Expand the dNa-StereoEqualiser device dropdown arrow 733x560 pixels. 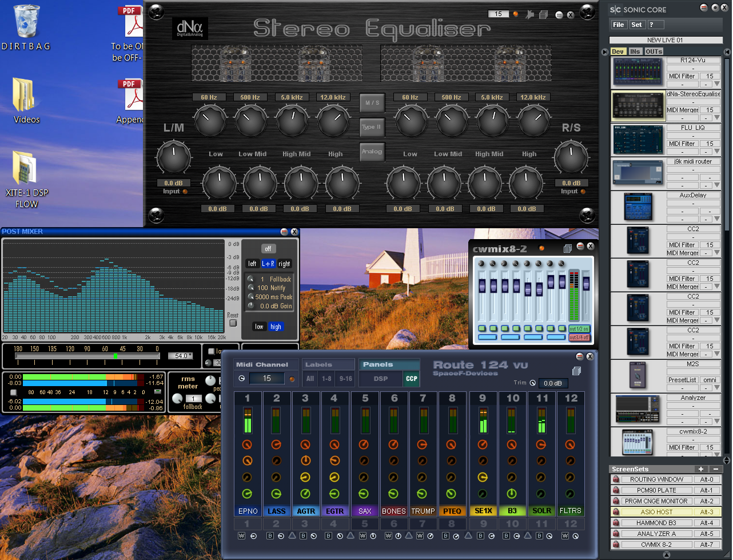716,118
